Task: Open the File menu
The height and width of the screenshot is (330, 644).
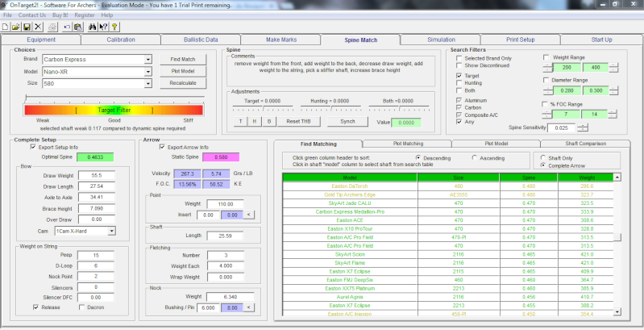Action: pos(7,15)
